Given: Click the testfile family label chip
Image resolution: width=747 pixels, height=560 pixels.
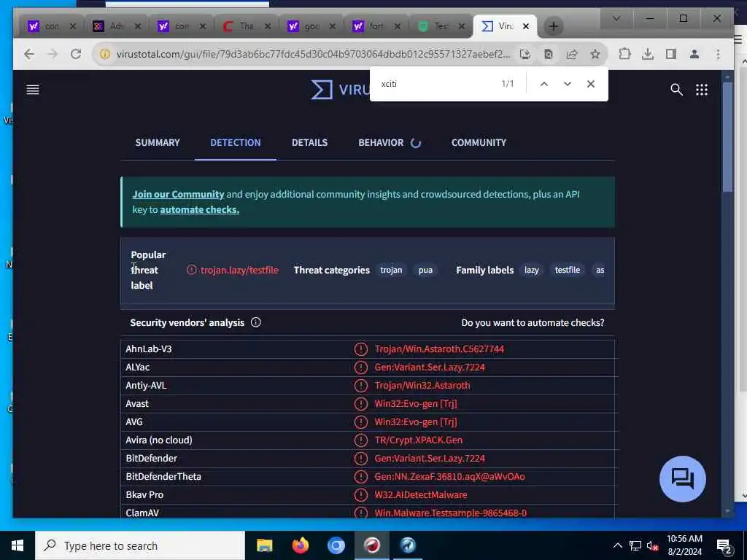Looking at the screenshot, I should point(568,270).
